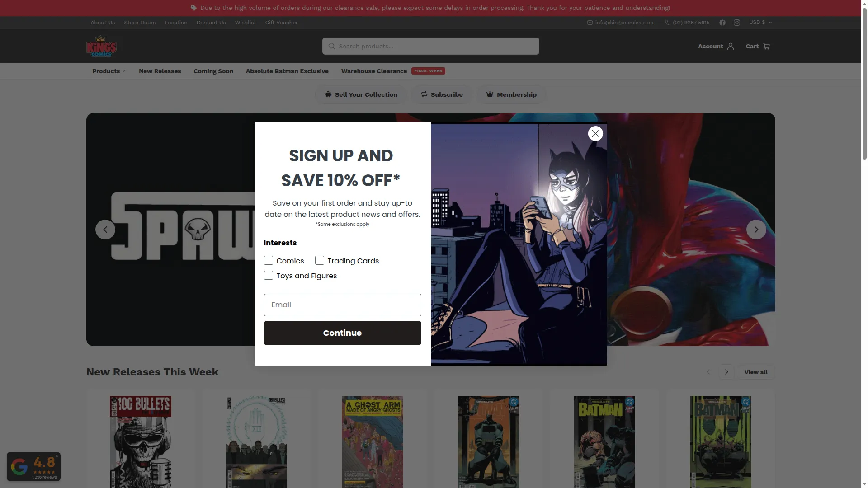Open Absolute Batman Exclusive menu item

point(287,71)
